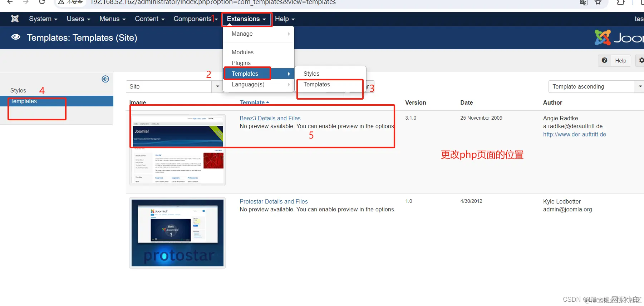Bookmark the page with the star icon
Screen dimensions: 644x306
[598, 2]
